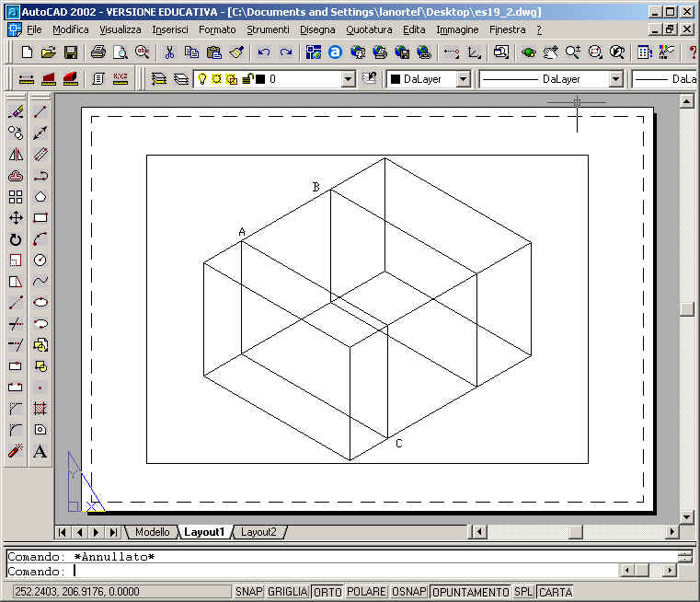The image size is (700, 602).
Task: Open the Layer Properties Manager icon
Action: click(158, 79)
